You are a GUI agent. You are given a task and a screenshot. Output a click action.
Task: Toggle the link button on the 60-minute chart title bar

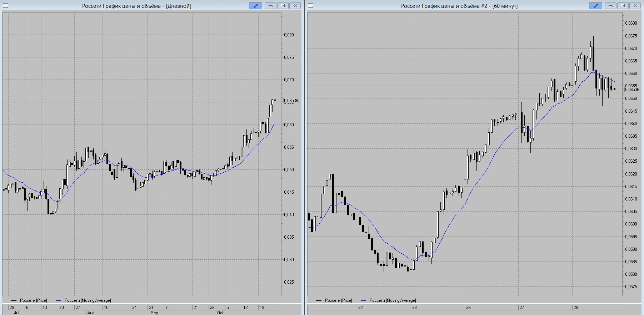tap(595, 6)
